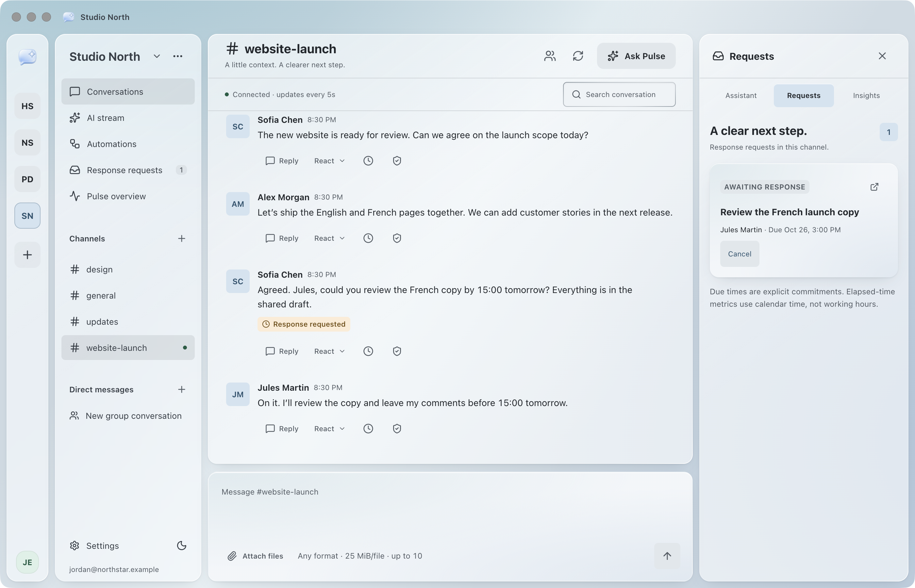Expand React menu on Alex Morgan's message
Image resolution: width=915 pixels, height=588 pixels.
pyautogui.click(x=329, y=238)
